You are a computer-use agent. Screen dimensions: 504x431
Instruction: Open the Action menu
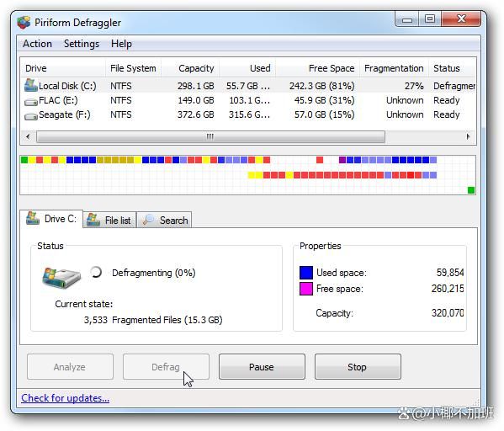37,44
